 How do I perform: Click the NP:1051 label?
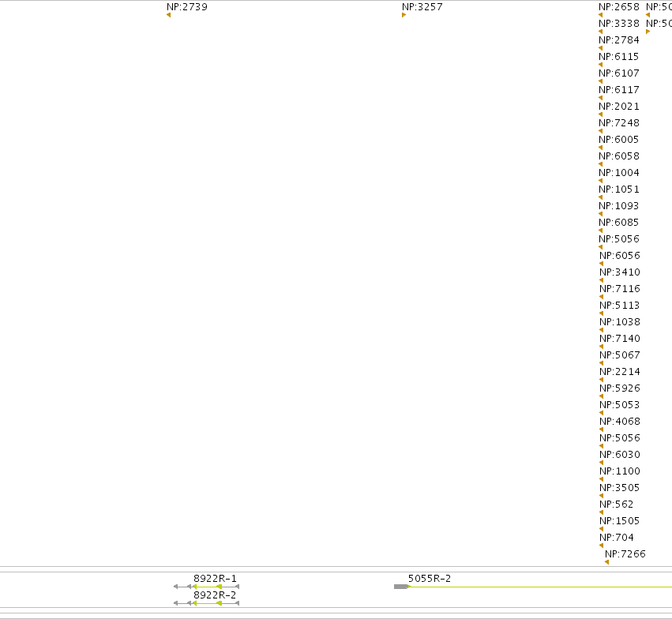pyautogui.click(x=619, y=189)
